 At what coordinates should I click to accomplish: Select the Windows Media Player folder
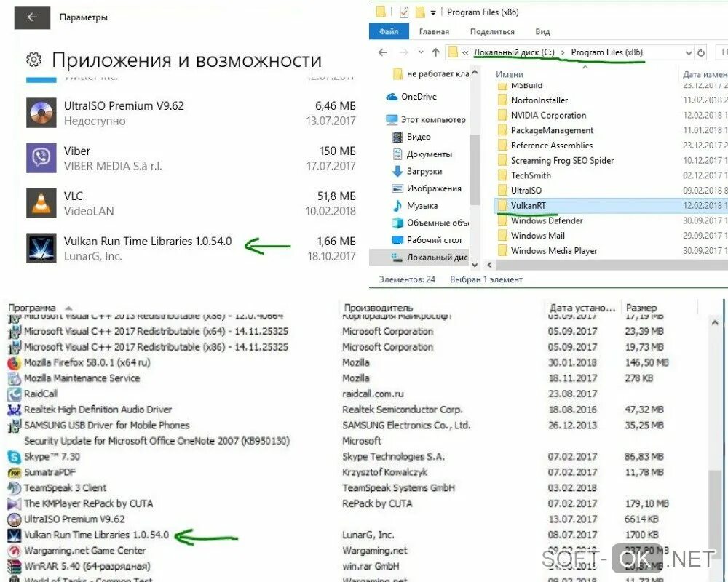click(x=547, y=250)
